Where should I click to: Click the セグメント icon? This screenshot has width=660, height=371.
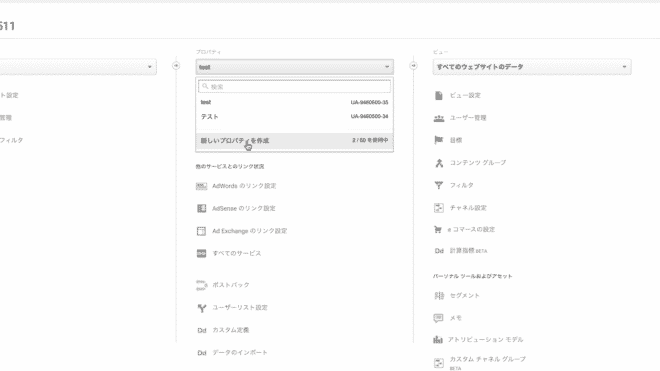click(x=439, y=296)
